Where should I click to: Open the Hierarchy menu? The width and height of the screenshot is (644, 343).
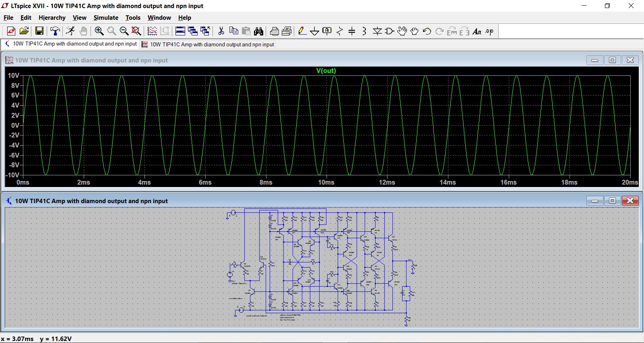[52, 18]
